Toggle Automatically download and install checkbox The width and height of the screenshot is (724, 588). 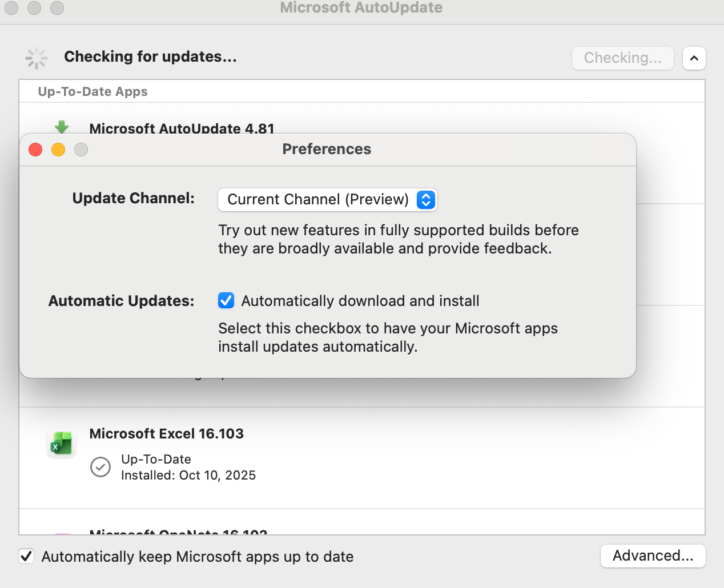[226, 300]
